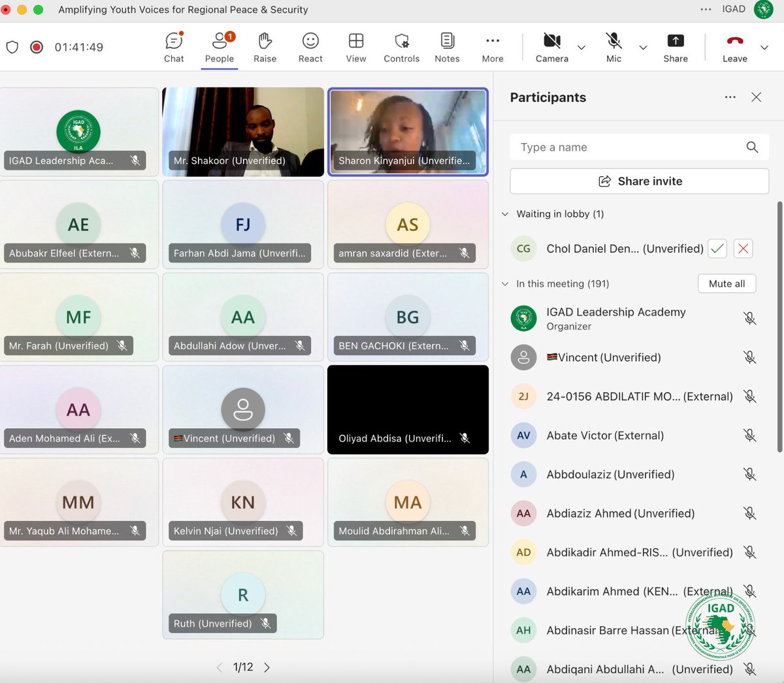The height and width of the screenshot is (683, 784).
Task: Open the IGAD profile avatar
Action: 763,9
